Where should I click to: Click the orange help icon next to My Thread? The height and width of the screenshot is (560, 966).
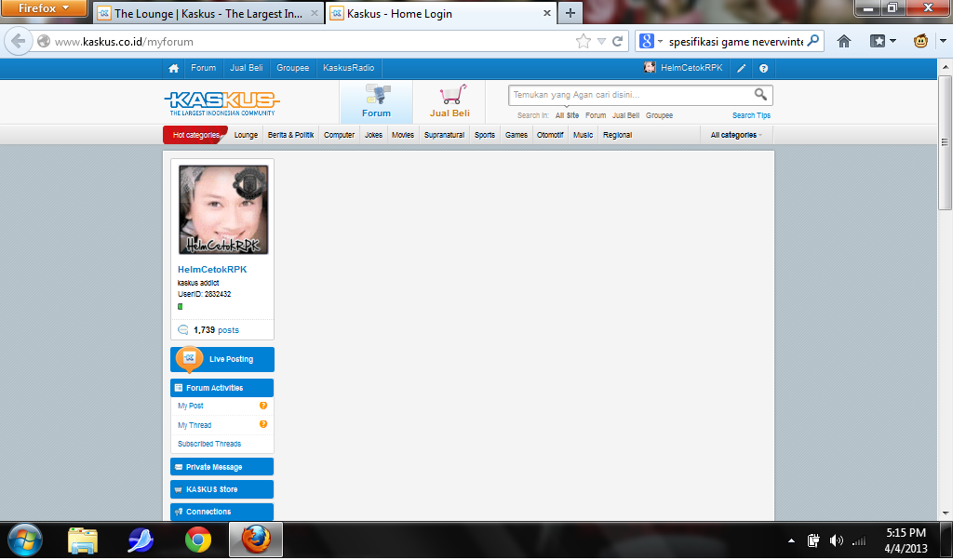263,424
